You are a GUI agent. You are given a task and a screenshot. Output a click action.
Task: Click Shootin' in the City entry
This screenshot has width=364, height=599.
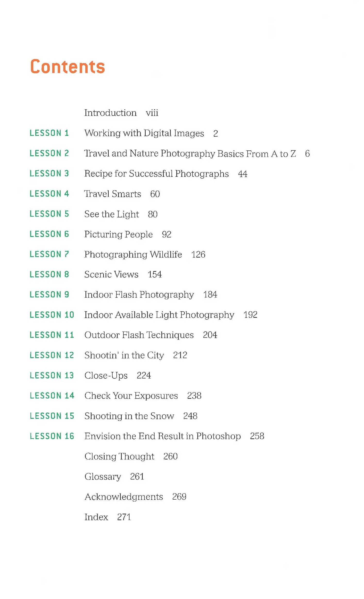pyautogui.click(x=124, y=355)
